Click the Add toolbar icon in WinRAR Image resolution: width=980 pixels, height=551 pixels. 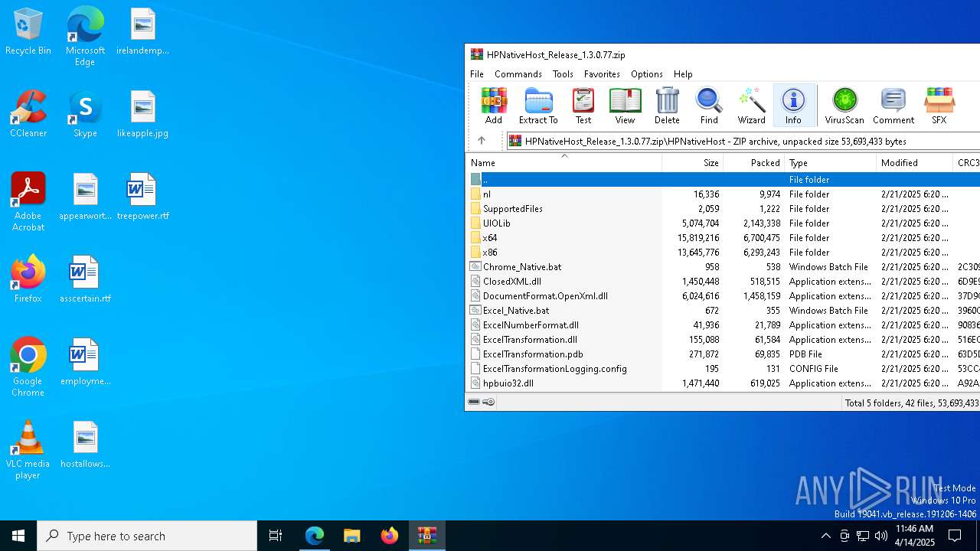tap(494, 106)
